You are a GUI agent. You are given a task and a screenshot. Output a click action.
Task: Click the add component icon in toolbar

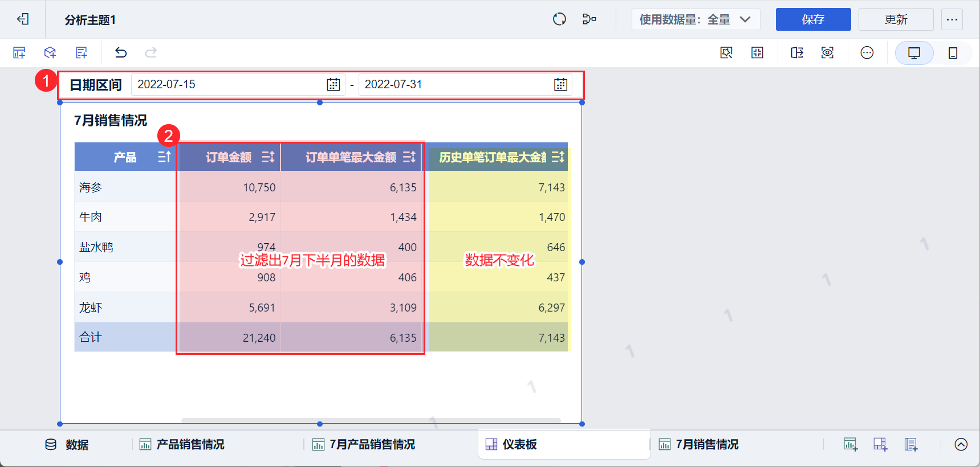coord(19,53)
